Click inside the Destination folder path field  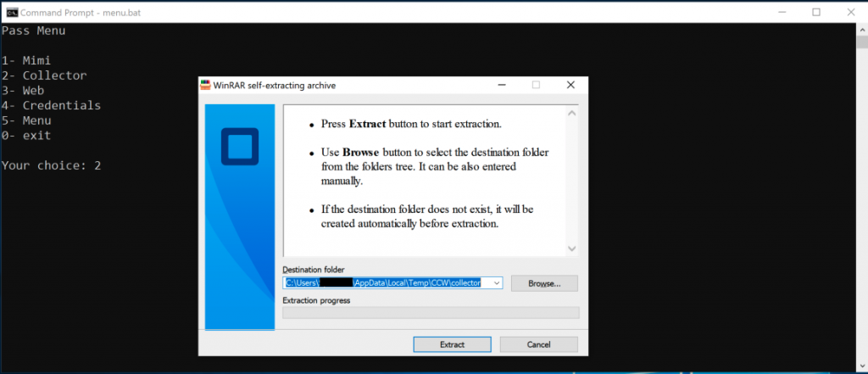coord(381,283)
